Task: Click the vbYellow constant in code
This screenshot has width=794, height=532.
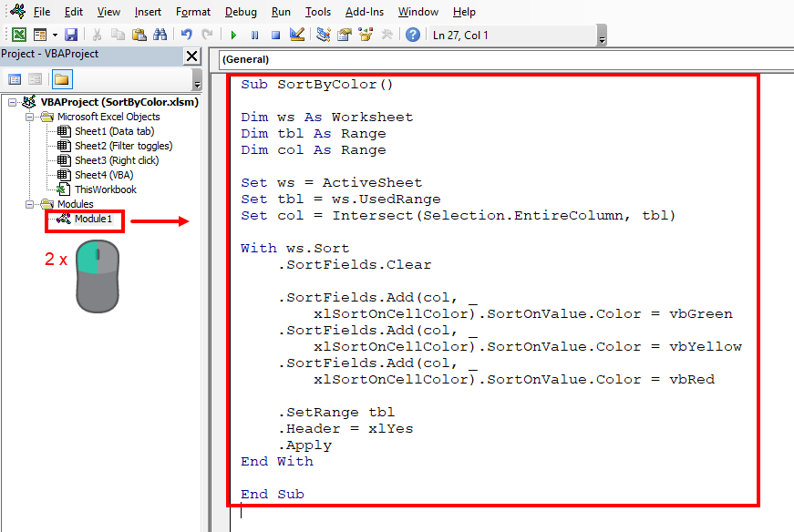Action: pos(706,347)
